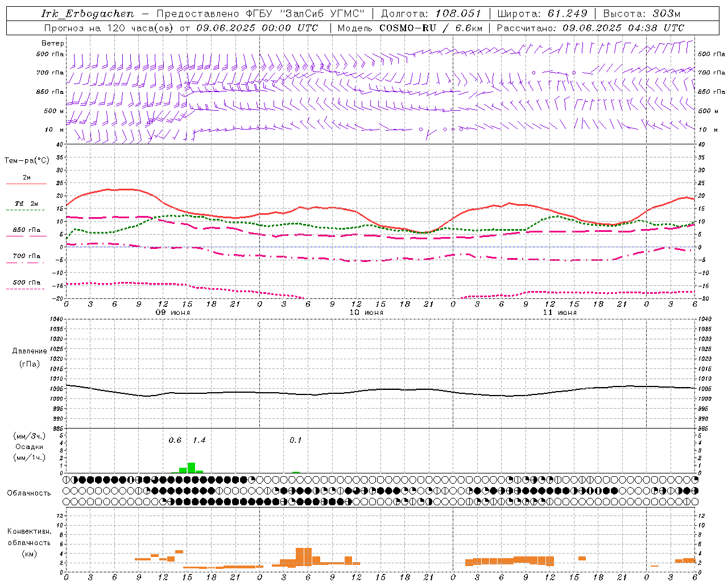Click the Осадки panel label
This screenshot has width=728, height=582.
pyautogui.click(x=29, y=447)
